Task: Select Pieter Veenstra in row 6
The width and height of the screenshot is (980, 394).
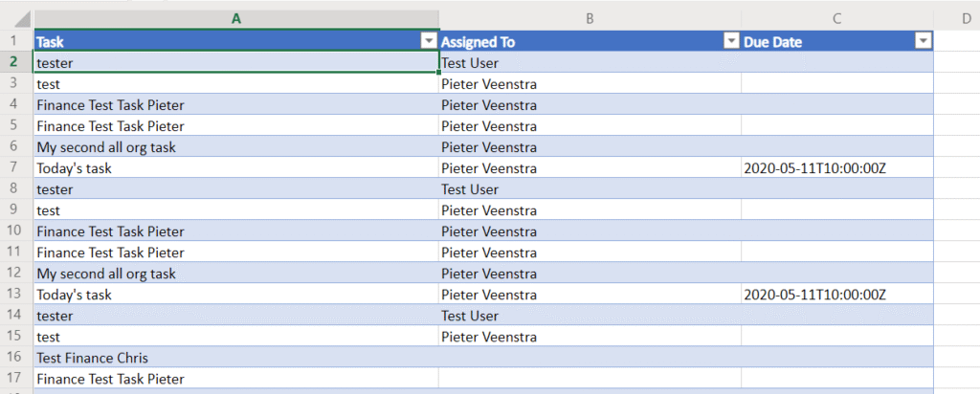Action: point(590,146)
